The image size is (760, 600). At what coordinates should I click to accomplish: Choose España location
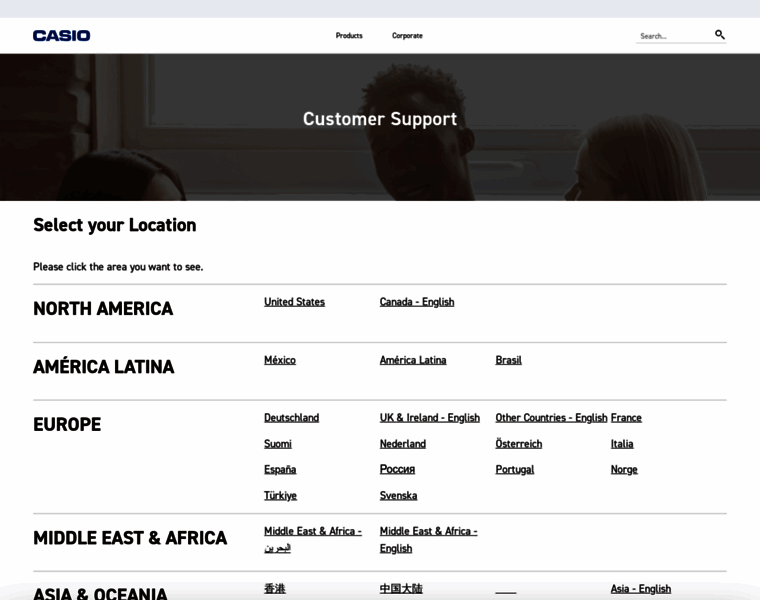click(x=280, y=470)
